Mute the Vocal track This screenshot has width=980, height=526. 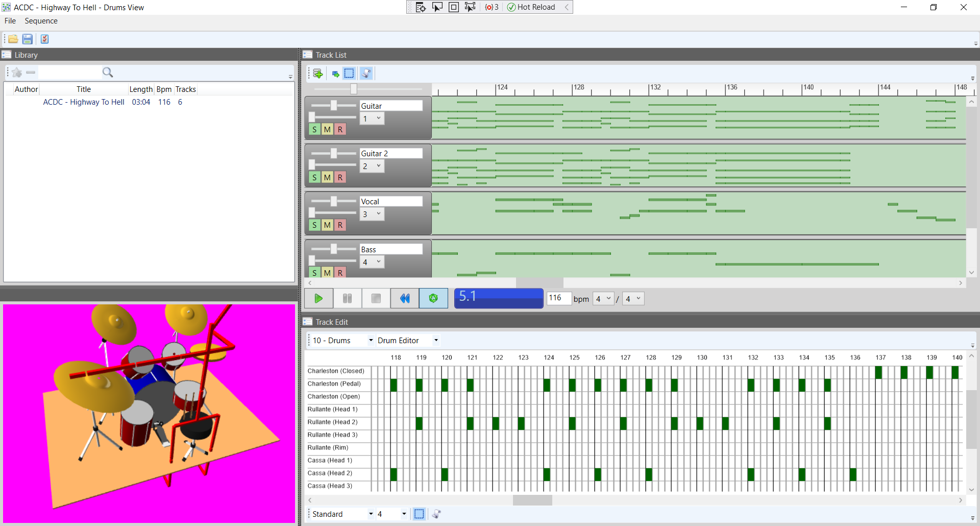point(327,225)
